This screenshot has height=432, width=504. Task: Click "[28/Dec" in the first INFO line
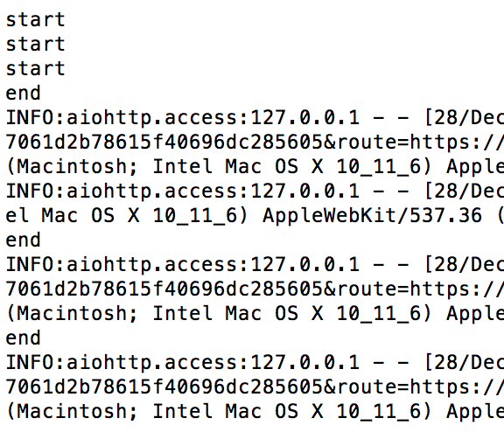tap(464, 117)
